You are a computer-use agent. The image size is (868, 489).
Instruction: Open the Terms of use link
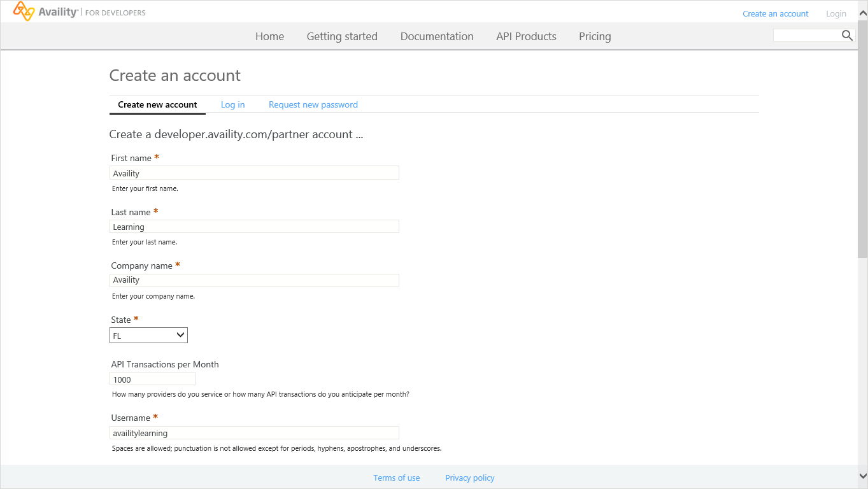397,478
